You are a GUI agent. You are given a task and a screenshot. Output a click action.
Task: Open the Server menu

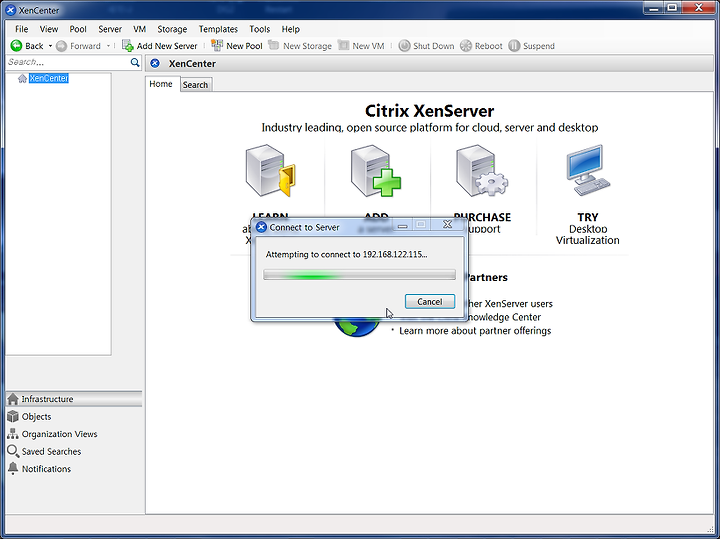110,29
